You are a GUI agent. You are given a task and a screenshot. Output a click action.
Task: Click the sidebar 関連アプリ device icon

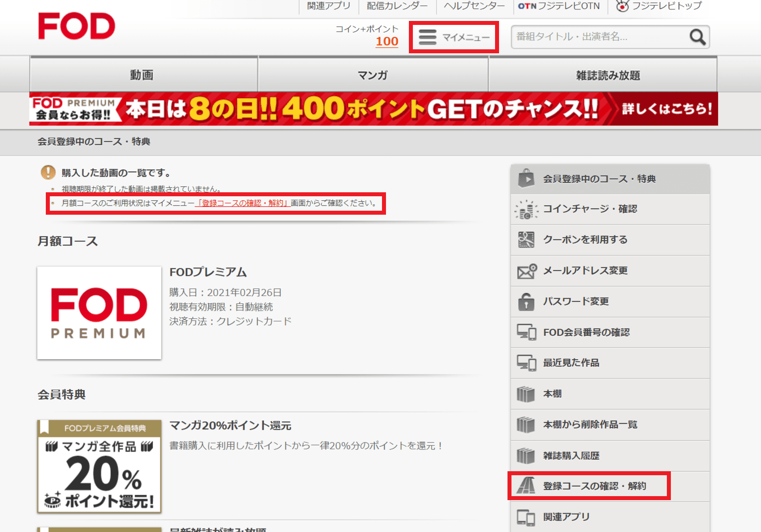coord(526,518)
